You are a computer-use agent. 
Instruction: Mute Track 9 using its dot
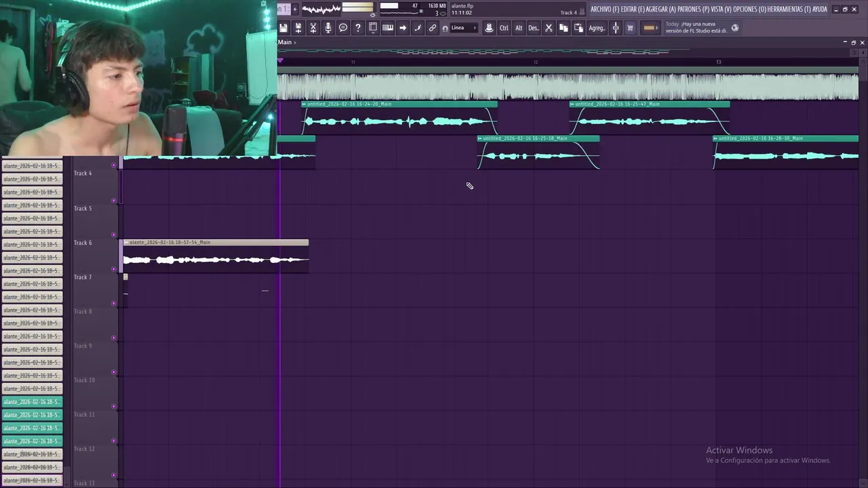coord(113,372)
